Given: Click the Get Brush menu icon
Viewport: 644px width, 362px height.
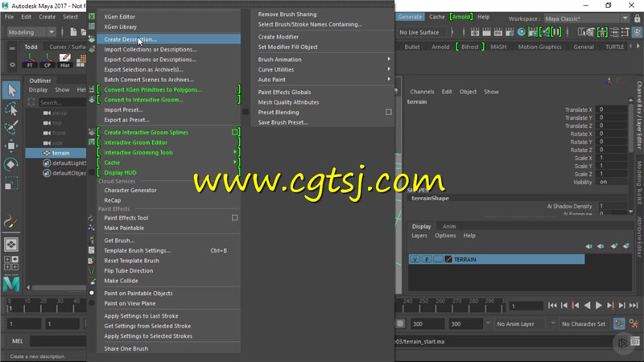Looking at the screenshot, I should point(92,241).
